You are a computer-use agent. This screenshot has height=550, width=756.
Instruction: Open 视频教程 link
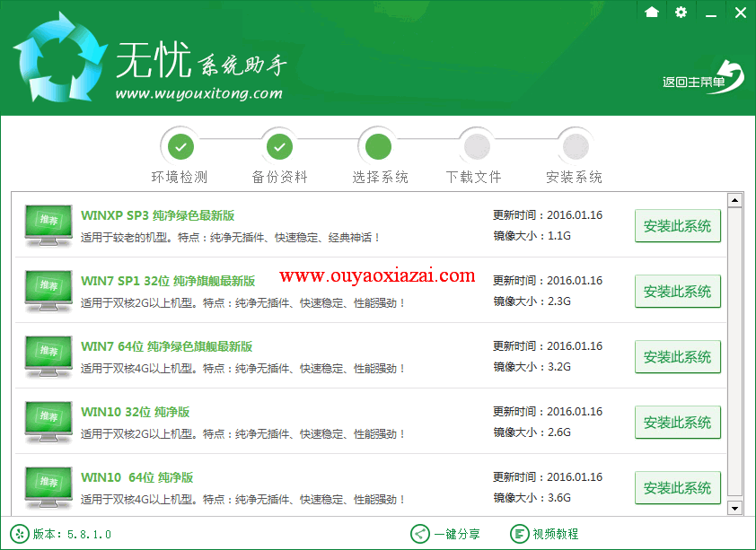click(x=556, y=534)
